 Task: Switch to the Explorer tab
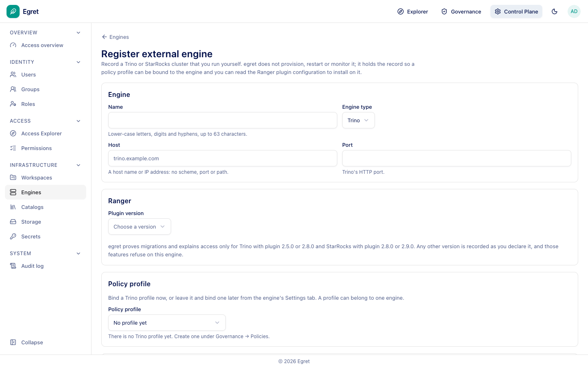point(413,11)
